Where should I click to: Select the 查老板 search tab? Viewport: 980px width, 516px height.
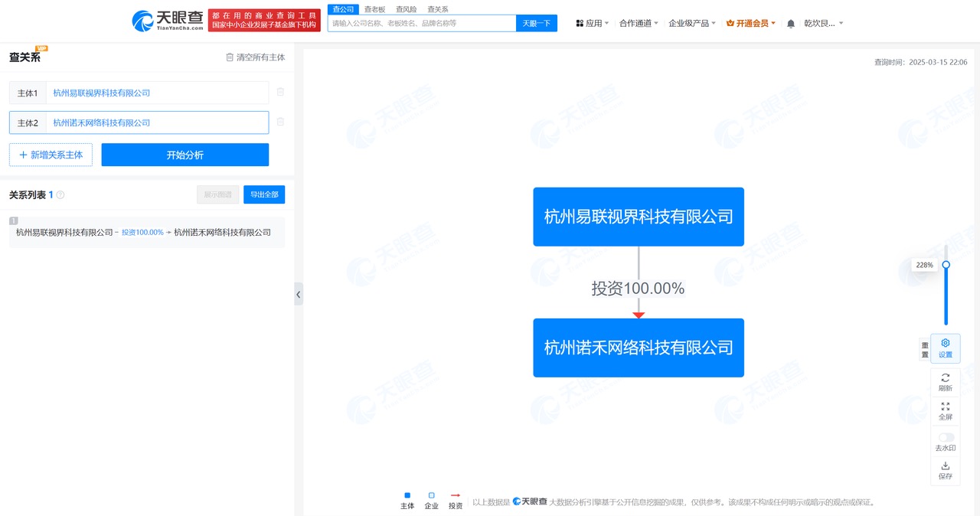[x=374, y=9]
